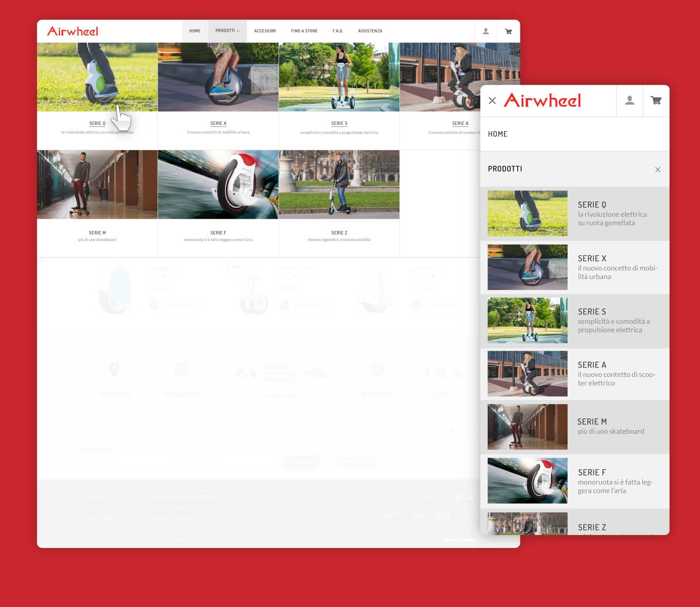Open SERIE A link in desktop grid

click(x=460, y=124)
